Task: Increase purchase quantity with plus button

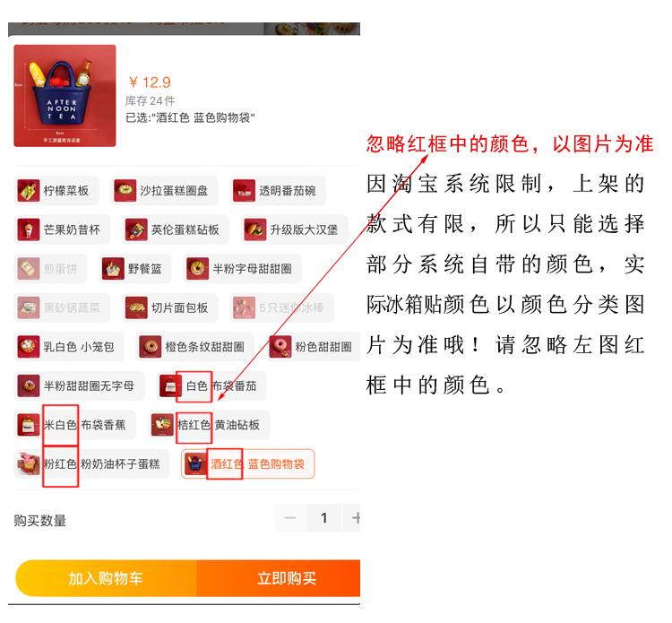Action: [x=353, y=518]
